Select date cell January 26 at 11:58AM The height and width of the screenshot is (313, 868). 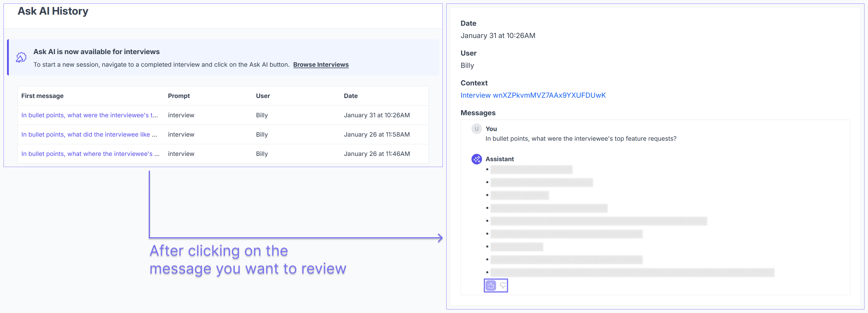pyautogui.click(x=377, y=134)
